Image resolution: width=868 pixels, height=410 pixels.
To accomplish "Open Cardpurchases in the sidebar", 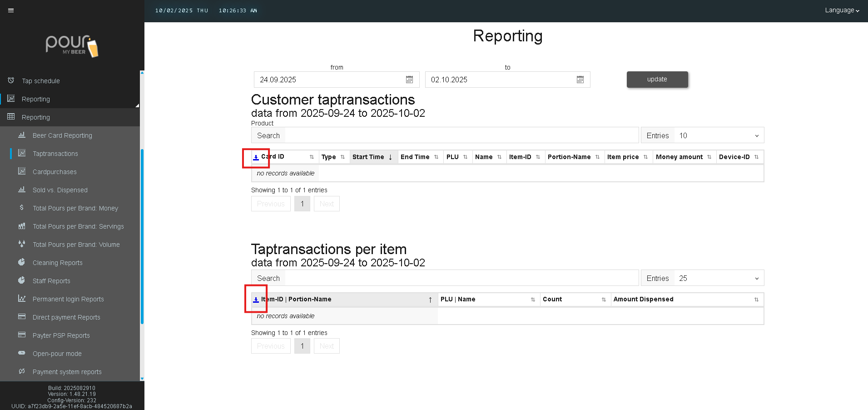I will [x=55, y=172].
